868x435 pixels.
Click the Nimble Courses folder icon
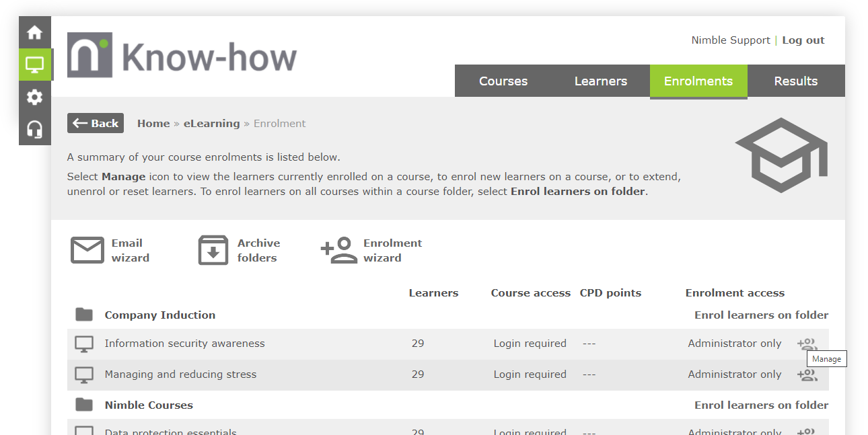click(x=84, y=405)
